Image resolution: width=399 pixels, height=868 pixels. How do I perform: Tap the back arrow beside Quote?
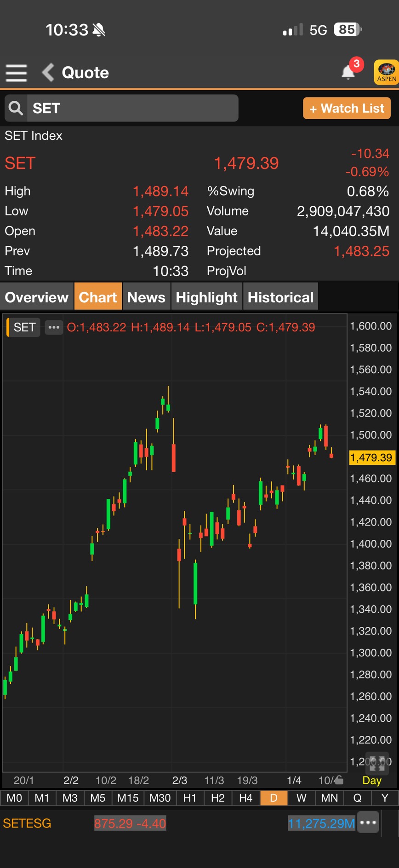point(48,73)
